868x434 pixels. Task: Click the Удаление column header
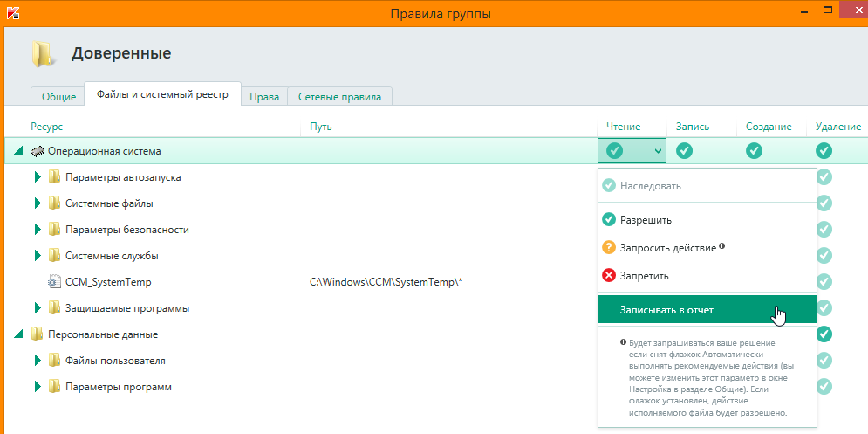click(x=838, y=127)
